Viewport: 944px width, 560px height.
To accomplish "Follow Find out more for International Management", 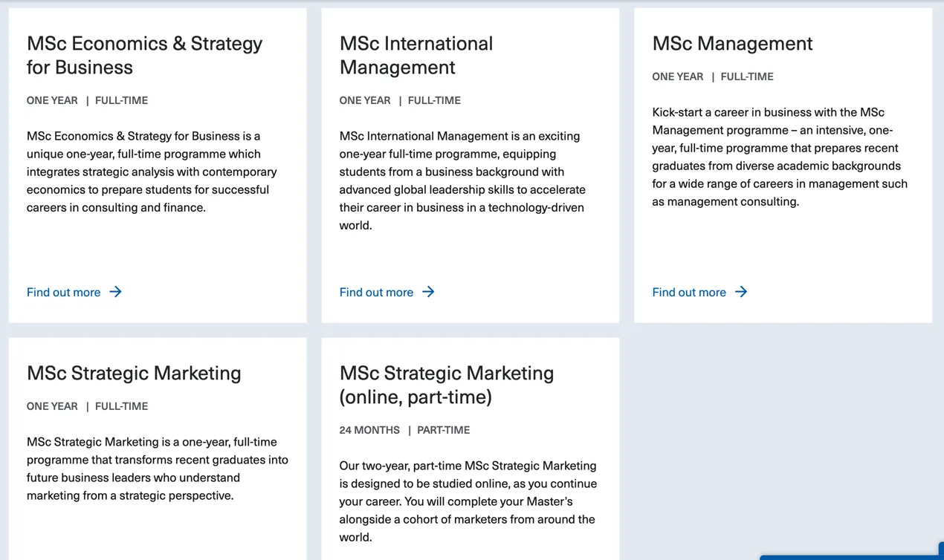I will tap(377, 293).
